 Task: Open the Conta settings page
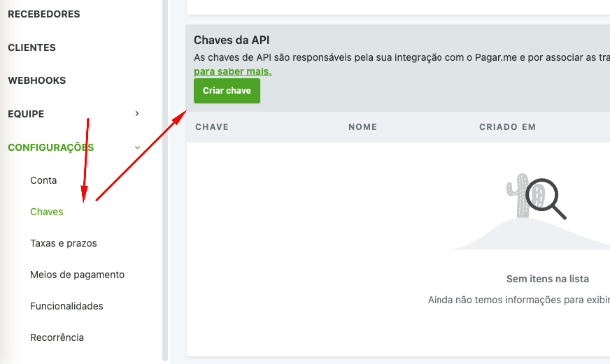[43, 180]
